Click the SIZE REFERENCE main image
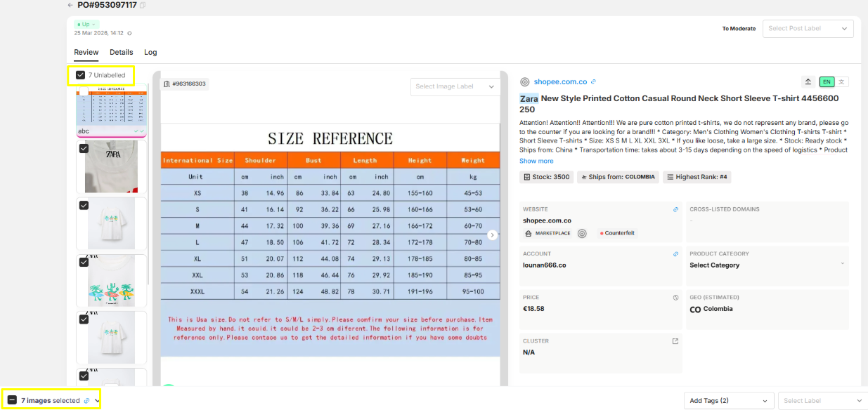Image resolution: width=868 pixels, height=410 pixels. [330, 241]
